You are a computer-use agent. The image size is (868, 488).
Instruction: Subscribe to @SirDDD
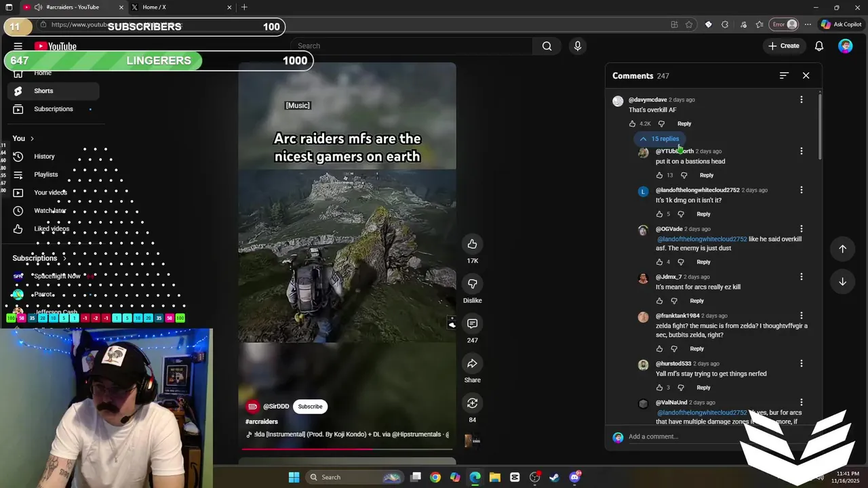tap(310, 407)
